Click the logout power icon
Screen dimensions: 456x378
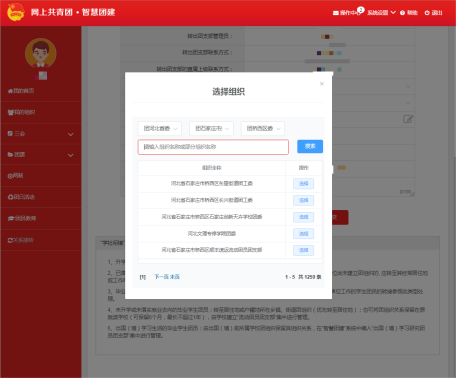click(x=427, y=13)
